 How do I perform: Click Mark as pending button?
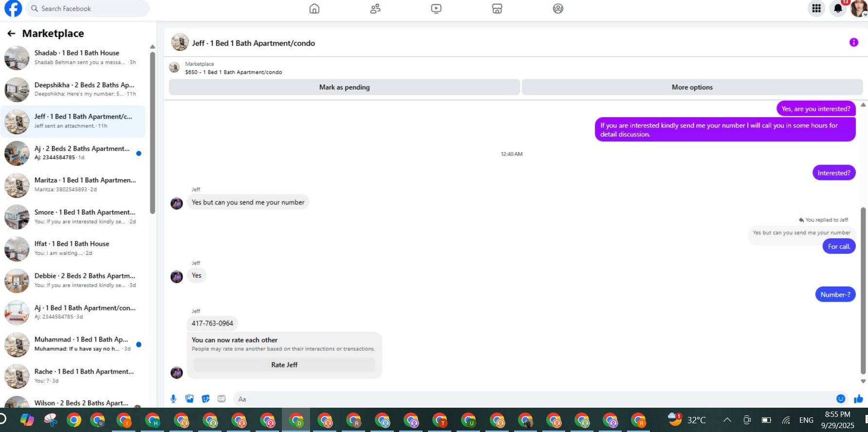(344, 87)
